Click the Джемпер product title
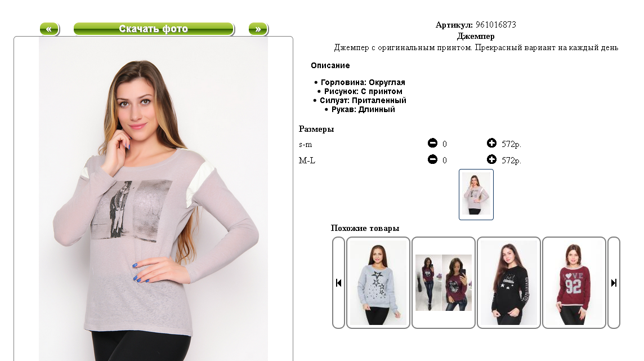Viewport: 644px width, 361px height. coord(476,36)
